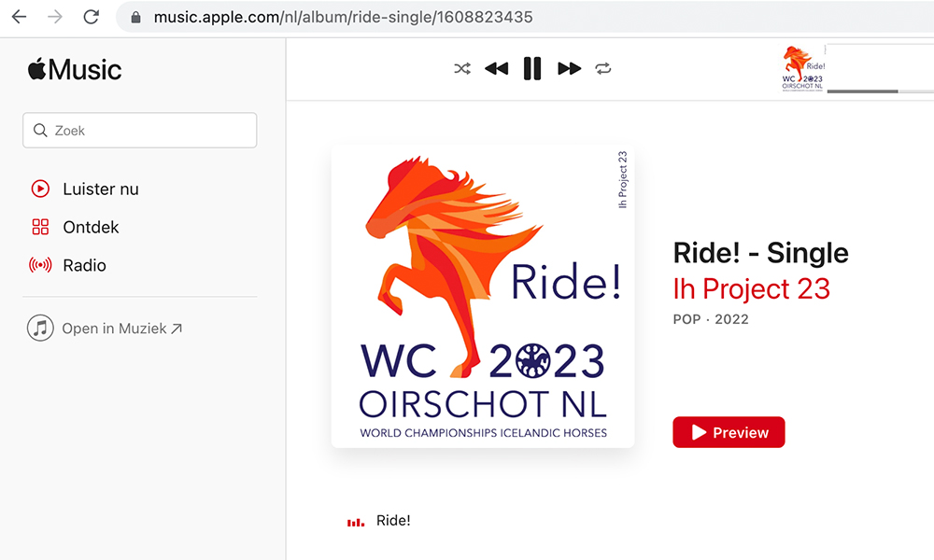
Task: Pause the current song
Action: [532, 68]
